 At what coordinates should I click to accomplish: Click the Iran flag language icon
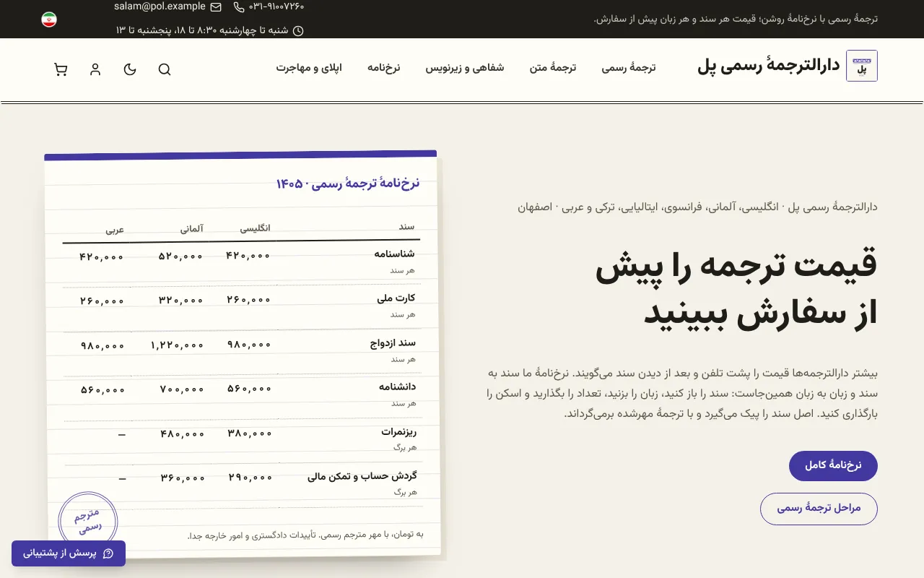tap(49, 20)
